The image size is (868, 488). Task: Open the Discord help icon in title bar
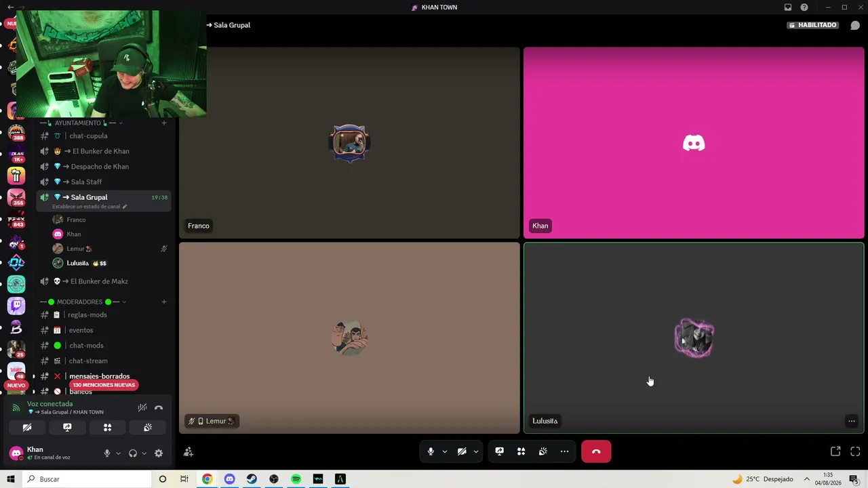click(804, 7)
